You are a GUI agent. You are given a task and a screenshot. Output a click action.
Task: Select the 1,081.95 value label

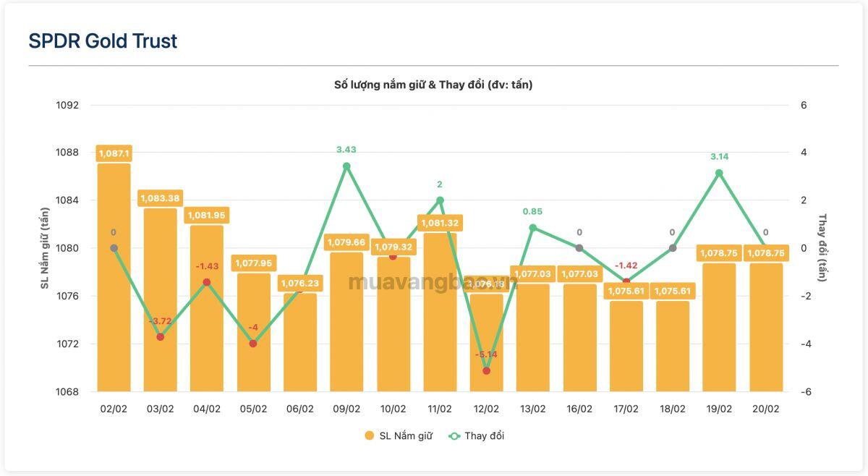click(x=207, y=215)
